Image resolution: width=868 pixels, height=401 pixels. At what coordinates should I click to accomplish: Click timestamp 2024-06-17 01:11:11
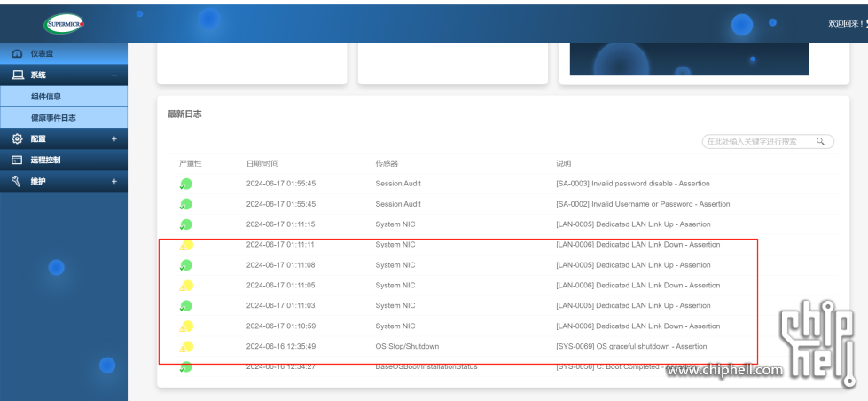(x=281, y=244)
